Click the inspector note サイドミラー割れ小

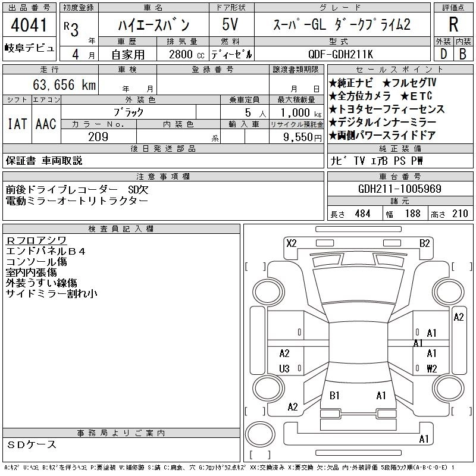tap(52, 293)
